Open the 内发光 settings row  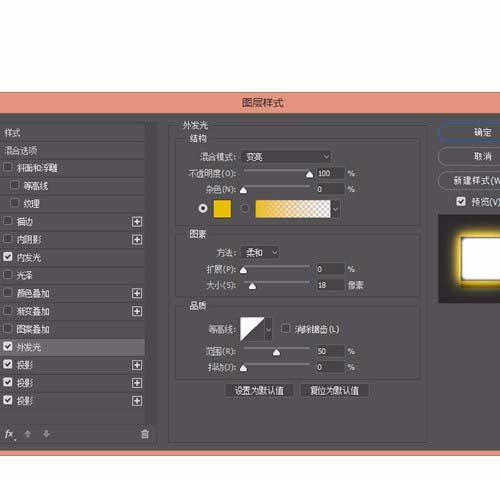pyautogui.click(x=72, y=257)
